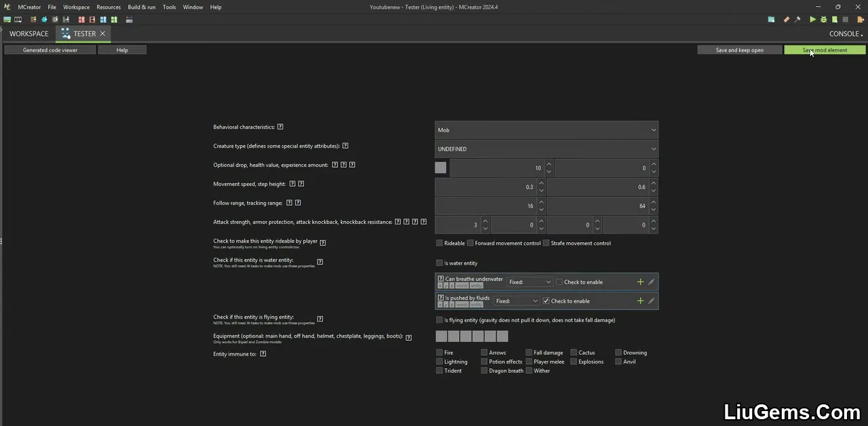Open help icon next to Equipment label
Image resolution: width=868 pixels, height=426 pixels.
pyautogui.click(x=409, y=337)
